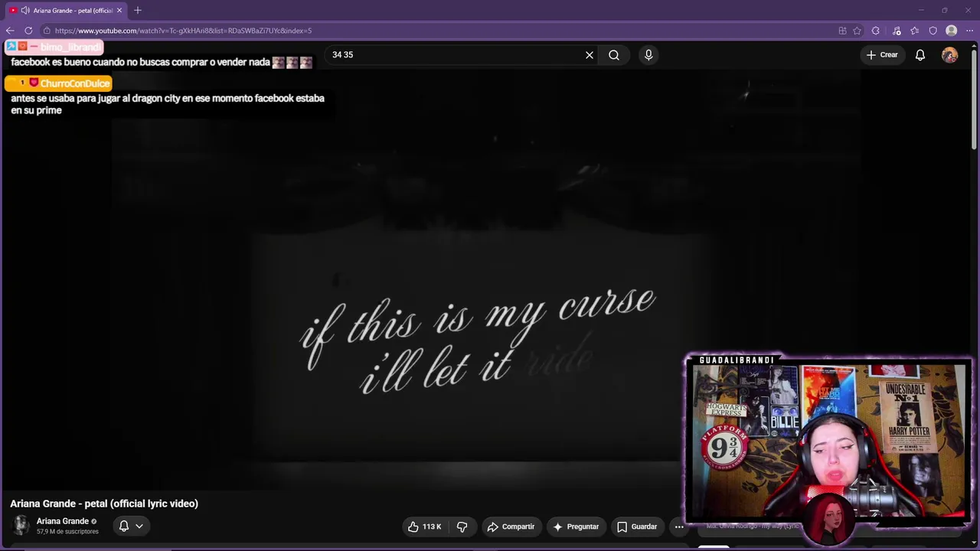Reload the page with the refresh icon

(x=28, y=31)
